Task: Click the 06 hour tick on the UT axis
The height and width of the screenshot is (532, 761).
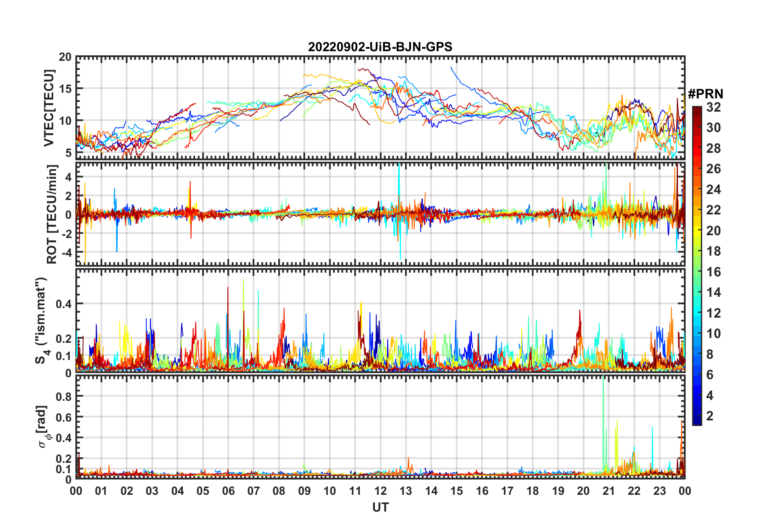Action: 228,491
